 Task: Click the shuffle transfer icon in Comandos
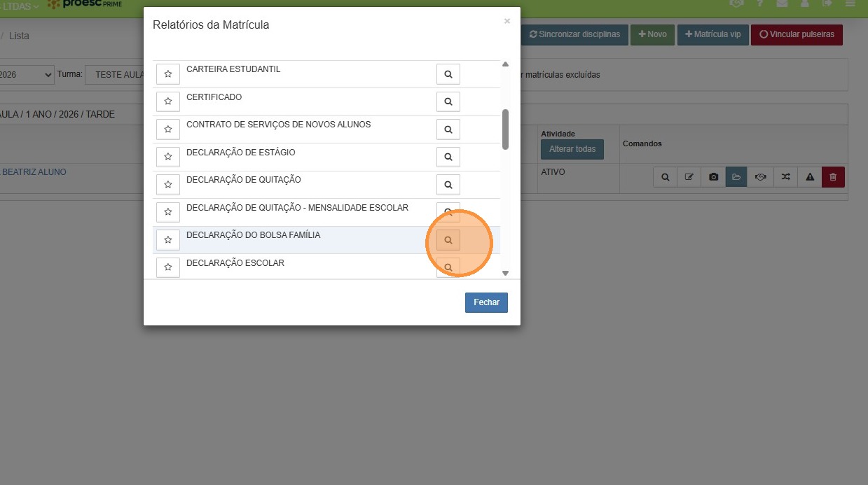pos(785,177)
